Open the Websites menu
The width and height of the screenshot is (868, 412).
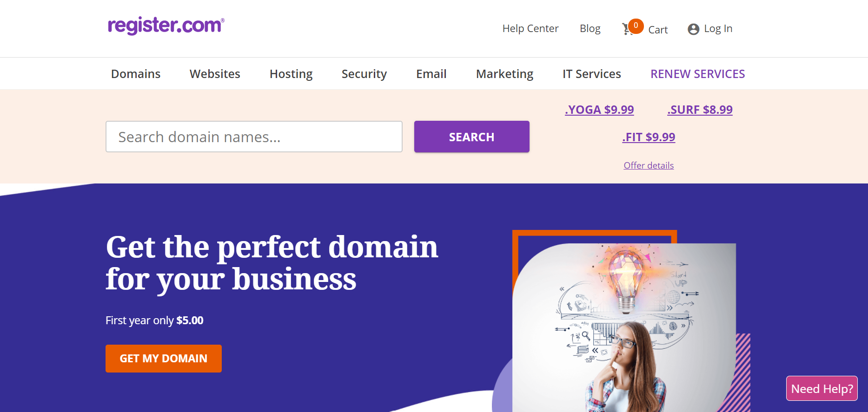(215, 74)
